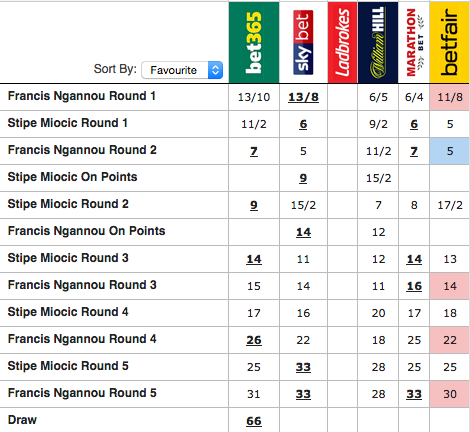The image size is (470, 432).
Task: Pick sky bet 14 for Ngannou On Points
Action: (x=303, y=232)
